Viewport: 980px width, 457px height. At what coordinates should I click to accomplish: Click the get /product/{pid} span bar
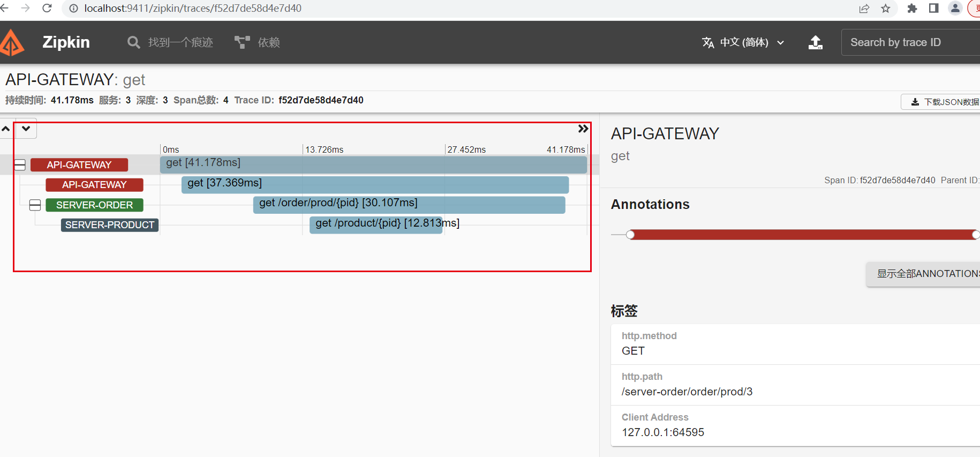(x=376, y=224)
